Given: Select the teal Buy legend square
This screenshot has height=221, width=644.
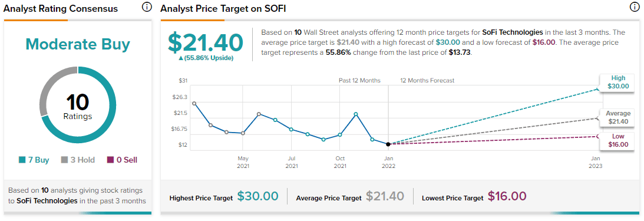Looking at the screenshot, I should pos(22,160).
